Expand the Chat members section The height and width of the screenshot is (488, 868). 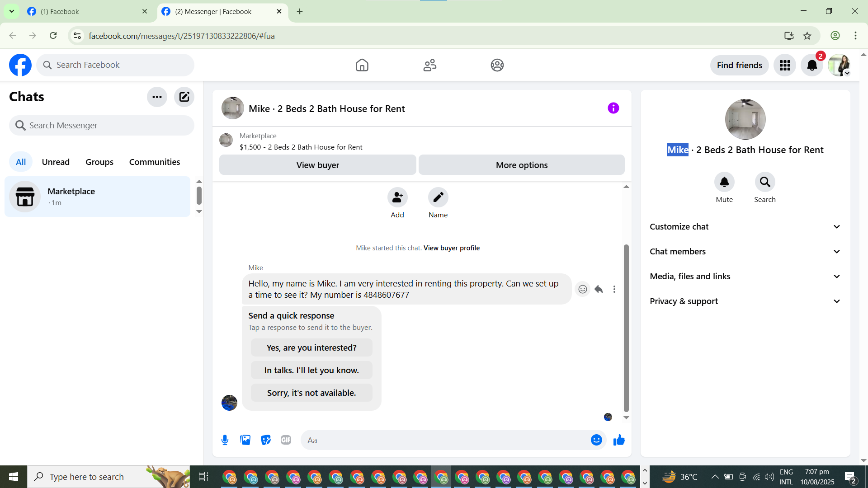(745, 252)
